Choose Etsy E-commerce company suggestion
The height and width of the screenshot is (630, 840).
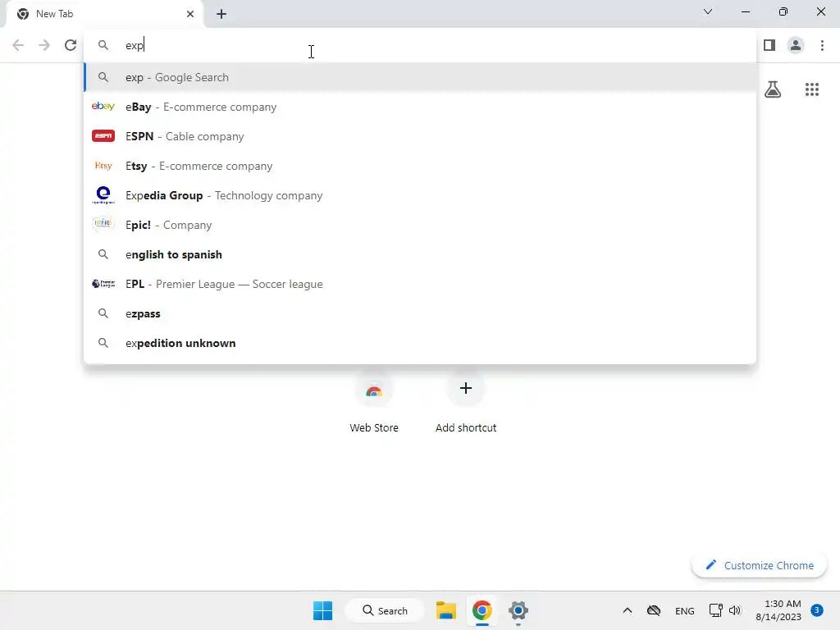421,166
